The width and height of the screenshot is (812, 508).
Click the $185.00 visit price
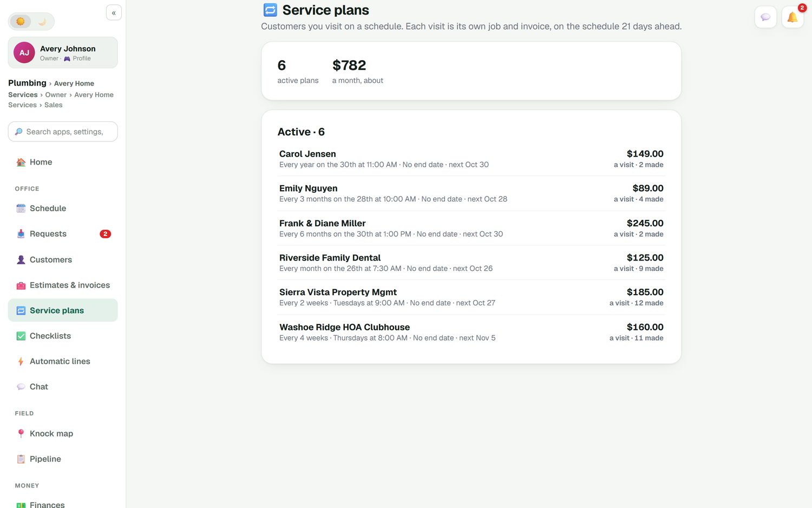[645, 292]
